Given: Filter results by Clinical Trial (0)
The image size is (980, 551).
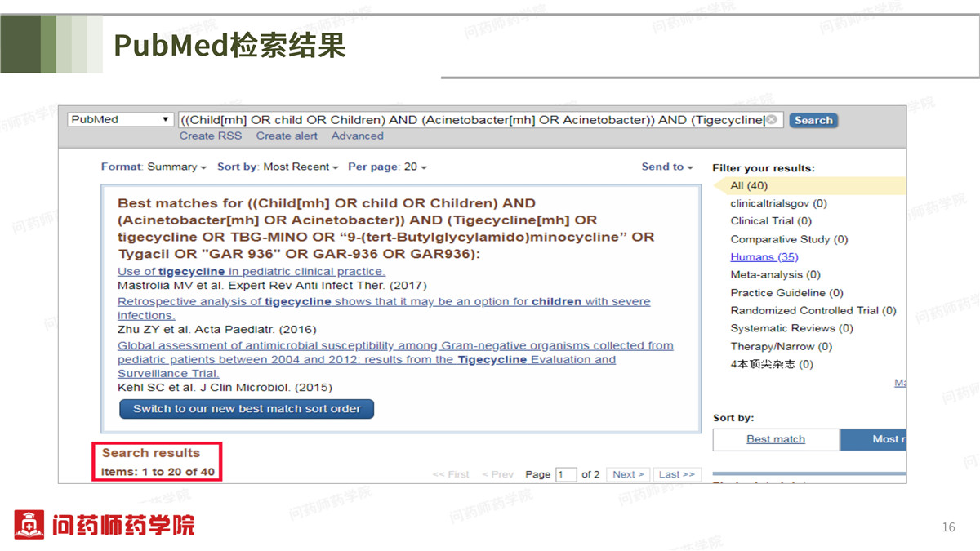Looking at the screenshot, I should click(x=771, y=221).
